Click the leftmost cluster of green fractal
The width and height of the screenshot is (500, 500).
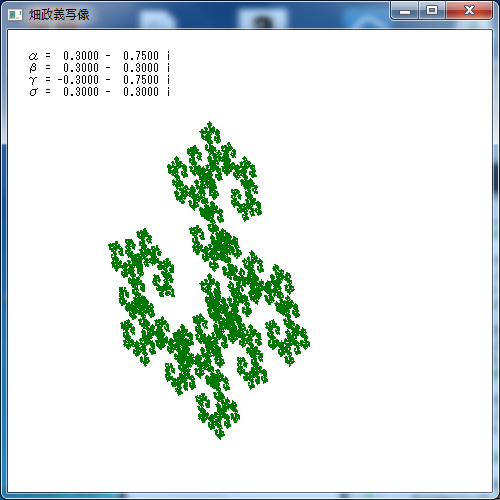(x=140, y=263)
